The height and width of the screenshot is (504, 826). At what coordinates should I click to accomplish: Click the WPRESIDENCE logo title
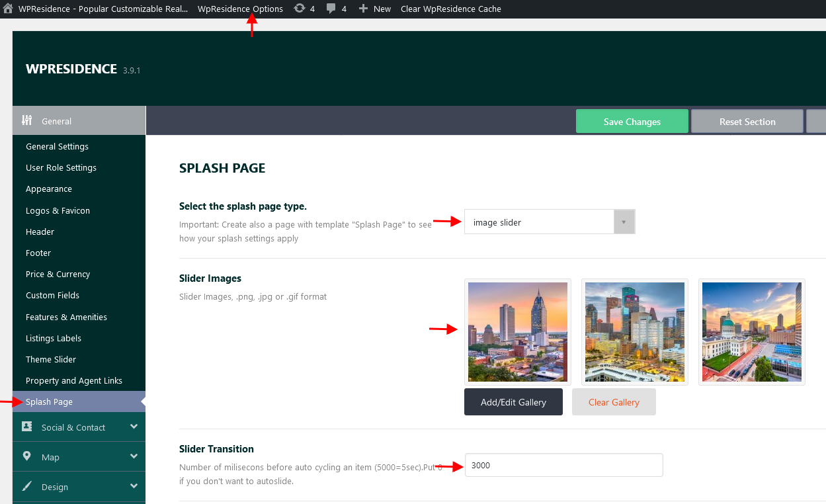[71, 69]
